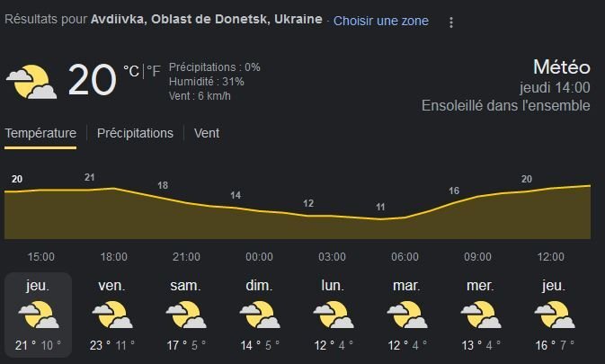This screenshot has width=605, height=364.
Task: Select the Température tab
Action: (x=40, y=133)
